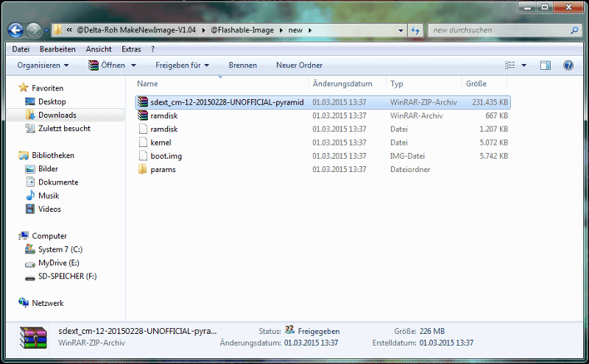Open the Ansicht menu
This screenshot has width=589, height=364.
(x=99, y=49)
